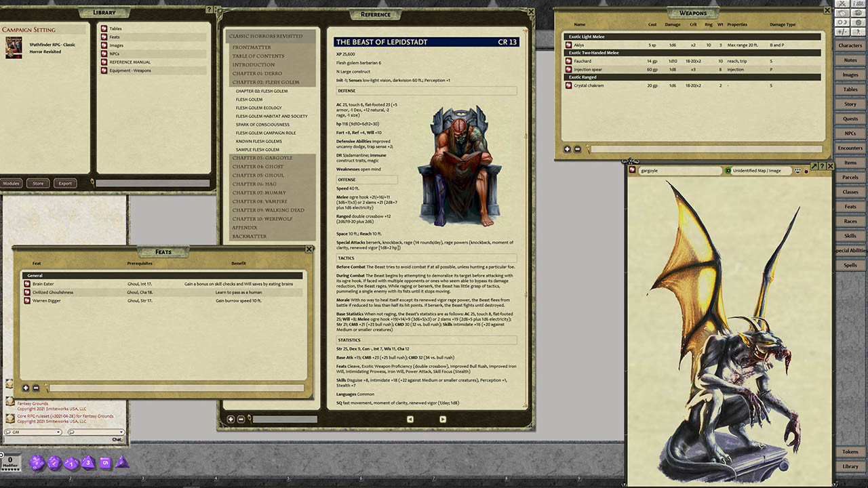Toggle the lock on gargoyle image
The height and width of the screenshot is (488, 868).
[806, 171]
